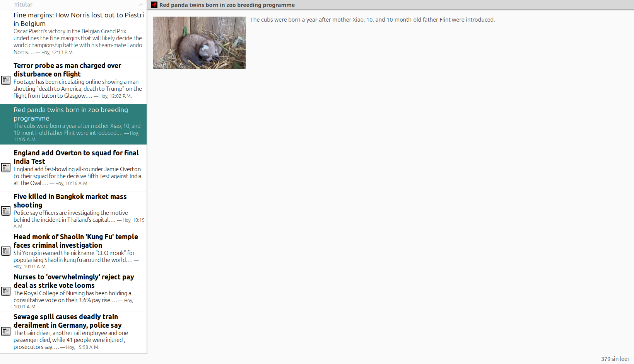Click the Jamie Overton all-rounder summary text
The height and width of the screenshot is (364, 634).
coord(77,176)
